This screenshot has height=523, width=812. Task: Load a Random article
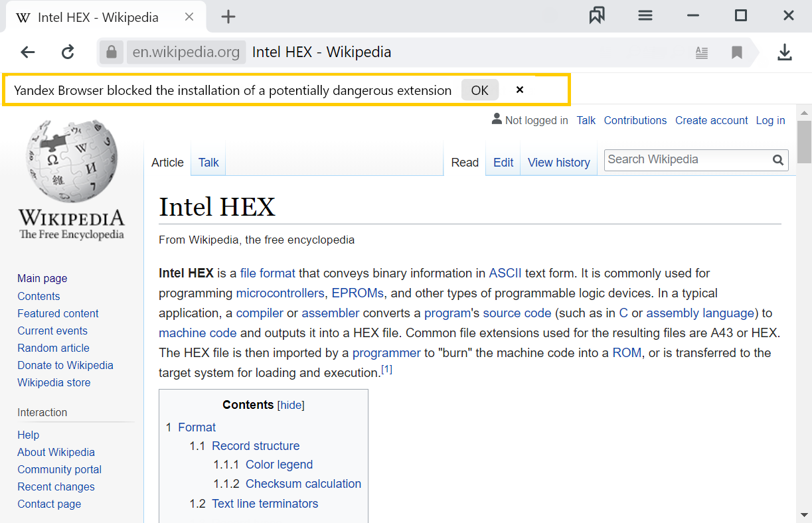click(53, 348)
